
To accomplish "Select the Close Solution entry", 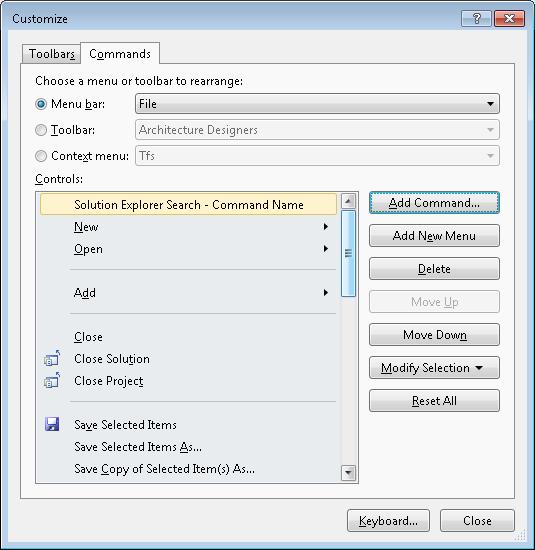I will [x=188, y=359].
